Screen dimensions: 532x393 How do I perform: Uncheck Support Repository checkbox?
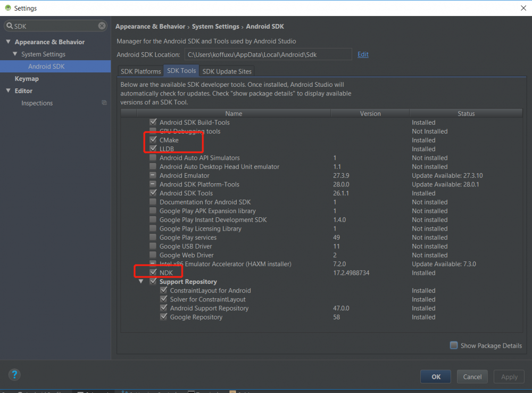[x=153, y=281]
